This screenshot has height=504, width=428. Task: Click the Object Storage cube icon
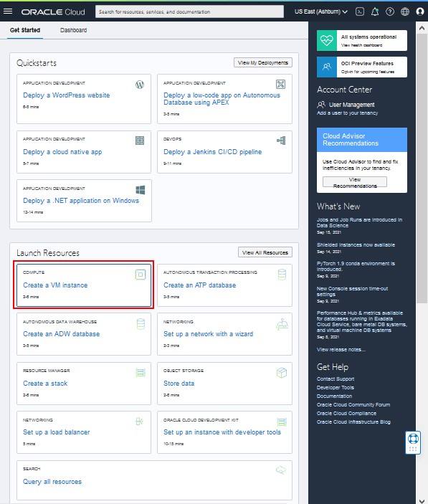click(282, 373)
